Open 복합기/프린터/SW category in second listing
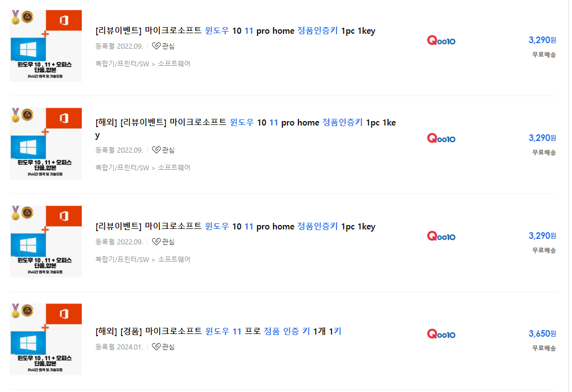Image resolution: width=572 pixels, height=392 pixels. [x=122, y=168]
